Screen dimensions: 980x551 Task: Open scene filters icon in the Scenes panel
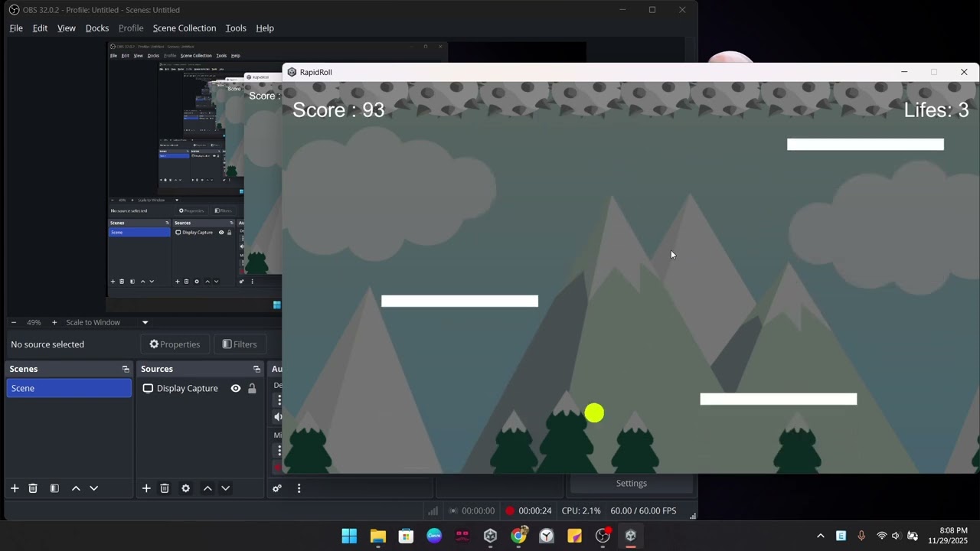pos(54,488)
